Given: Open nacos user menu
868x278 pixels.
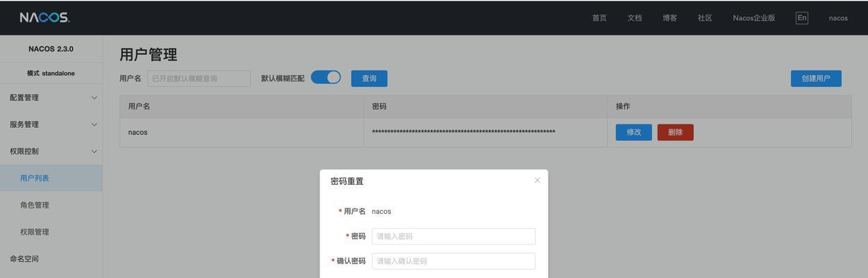Looking at the screenshot, I should [x=838, y=18].
